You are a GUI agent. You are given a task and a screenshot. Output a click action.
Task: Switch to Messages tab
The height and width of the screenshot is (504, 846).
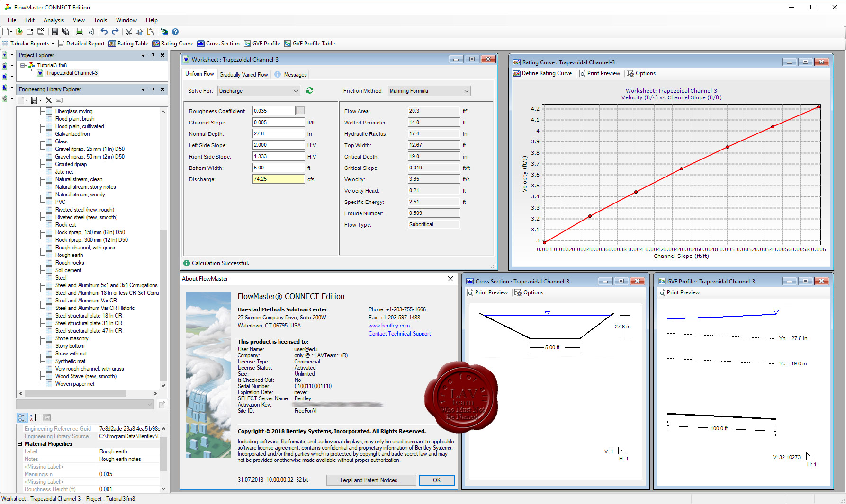291,75
